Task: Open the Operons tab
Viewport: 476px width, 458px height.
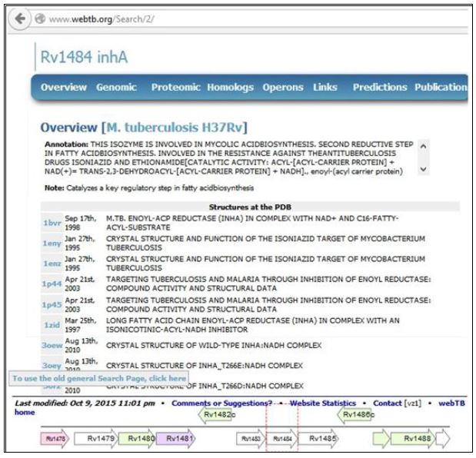Action: pyautogui.click(x=283, y=88)
